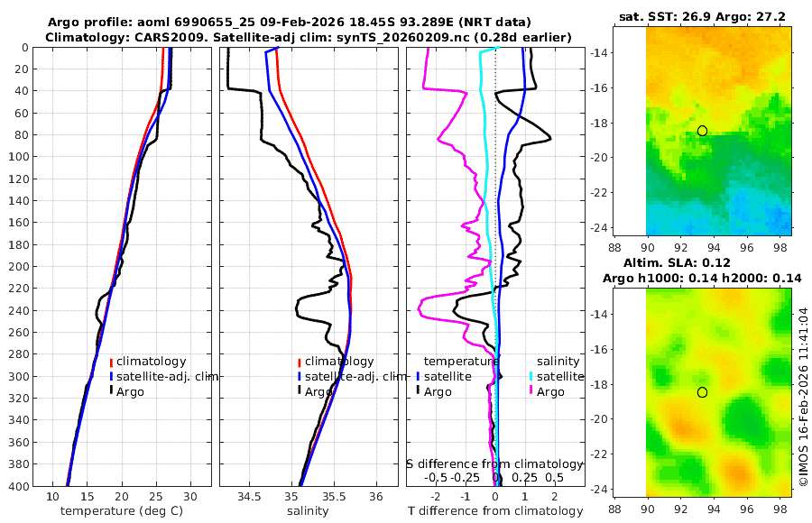Click blue satellite-adj. clim marker in temperature legend
812x523 pixels.
click(x=111, y=376)
